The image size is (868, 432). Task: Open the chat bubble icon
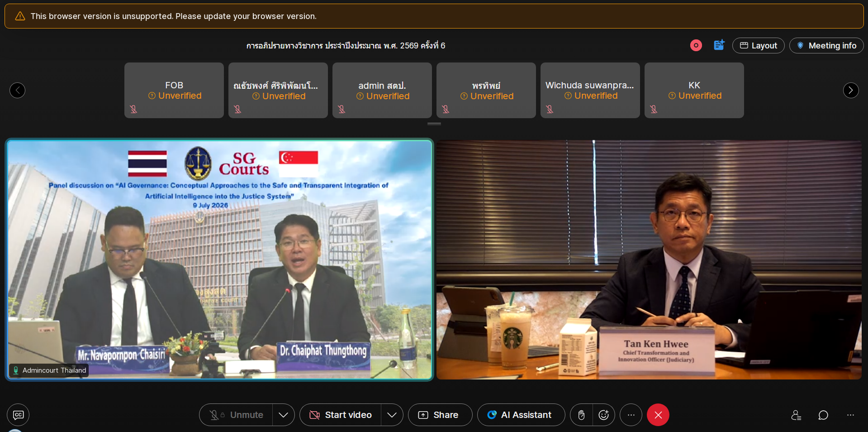pos(823,415)
